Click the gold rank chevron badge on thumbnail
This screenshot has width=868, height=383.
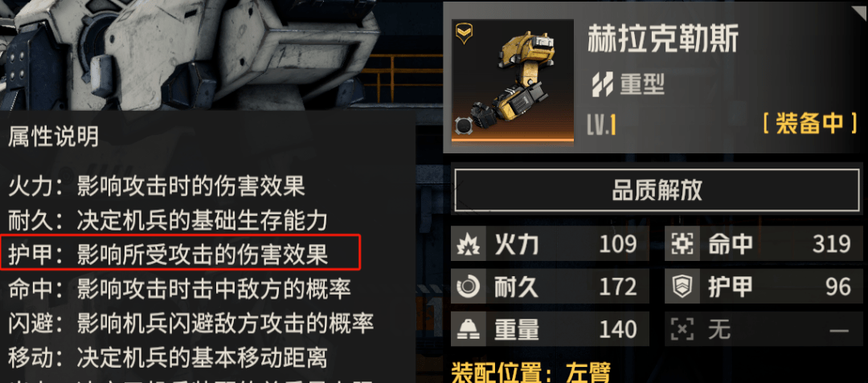(x=463, y=35)
